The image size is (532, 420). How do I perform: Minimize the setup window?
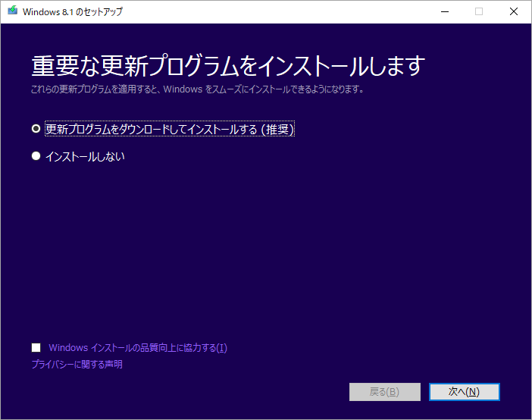click(x=445, y=11)
